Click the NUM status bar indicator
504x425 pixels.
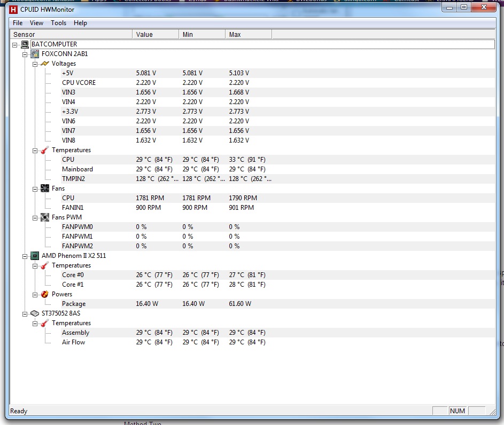tap(458, 411)
